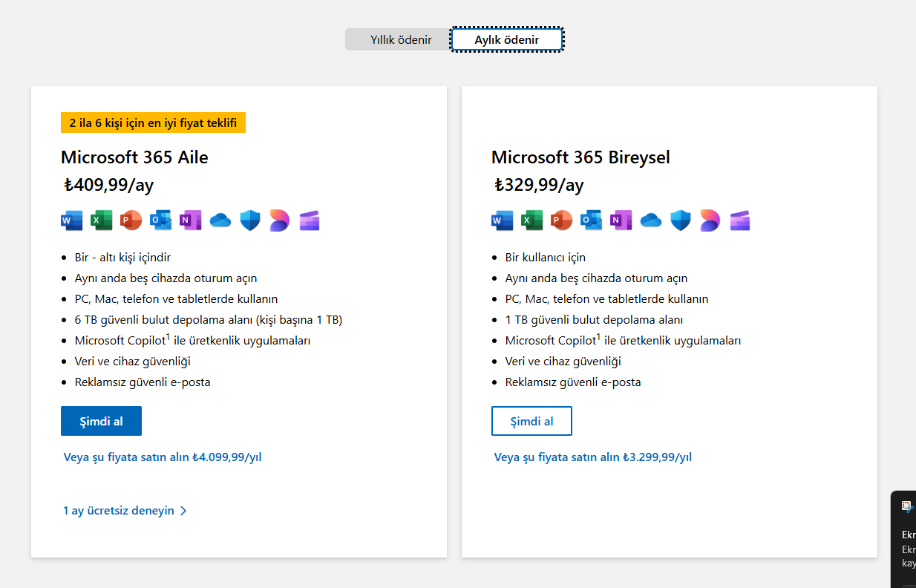
Task: Click the Clipchamp icon in the Aile plan
Action: coord(310,220)
